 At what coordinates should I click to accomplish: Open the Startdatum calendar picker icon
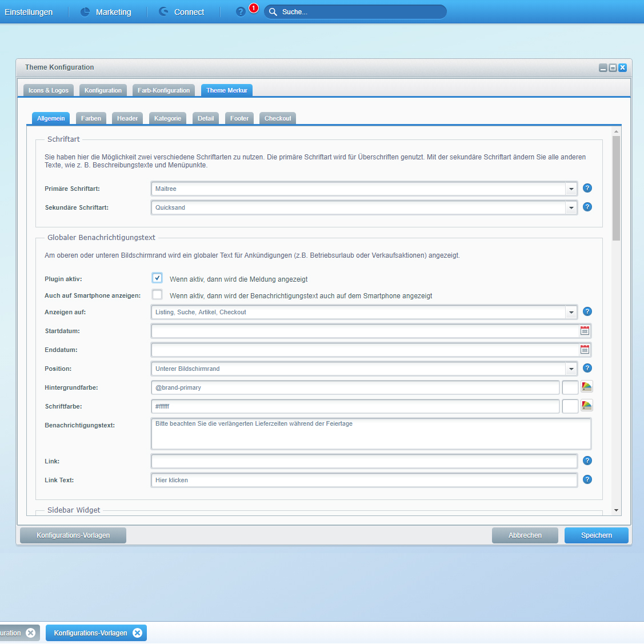point(585,331)
